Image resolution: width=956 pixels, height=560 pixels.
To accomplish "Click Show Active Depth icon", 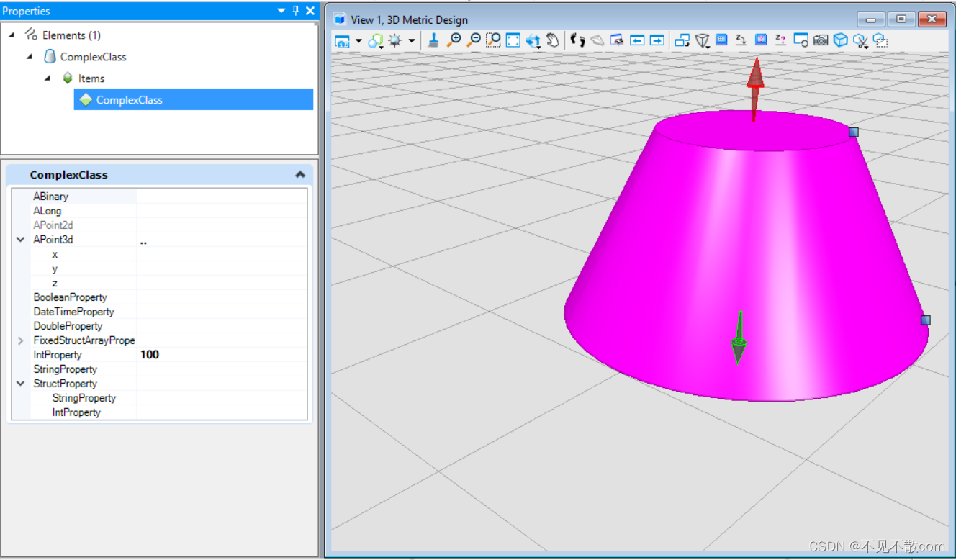I will (x=780, y=40).
